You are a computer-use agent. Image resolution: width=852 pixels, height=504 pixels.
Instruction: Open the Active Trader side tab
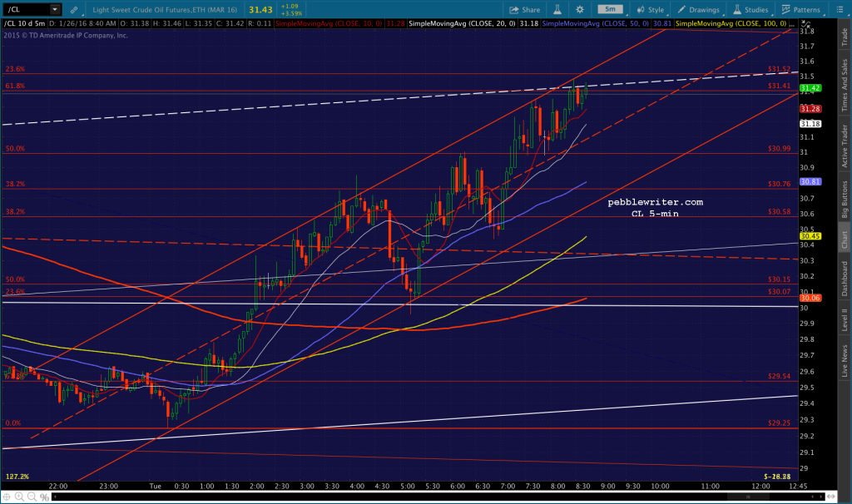point(845,146)
